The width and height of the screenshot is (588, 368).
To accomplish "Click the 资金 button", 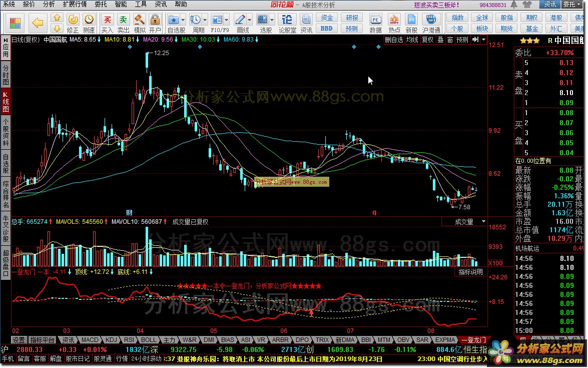I will point(327,18).
